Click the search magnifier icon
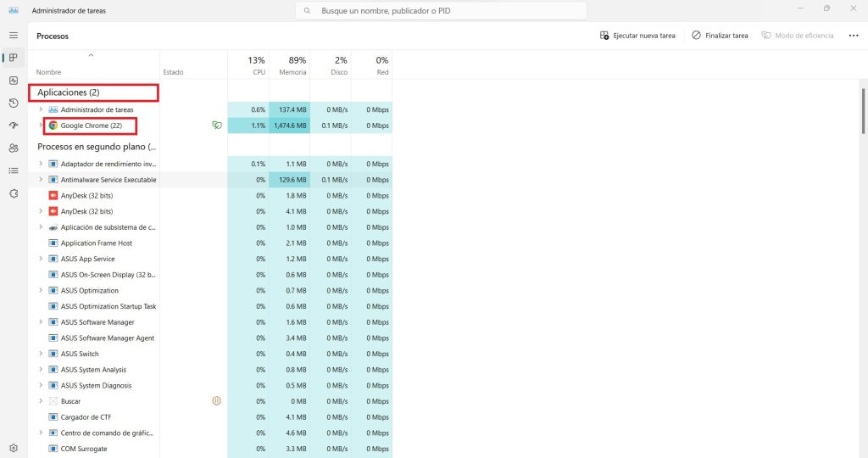868x458 pixels. point(307,10)
